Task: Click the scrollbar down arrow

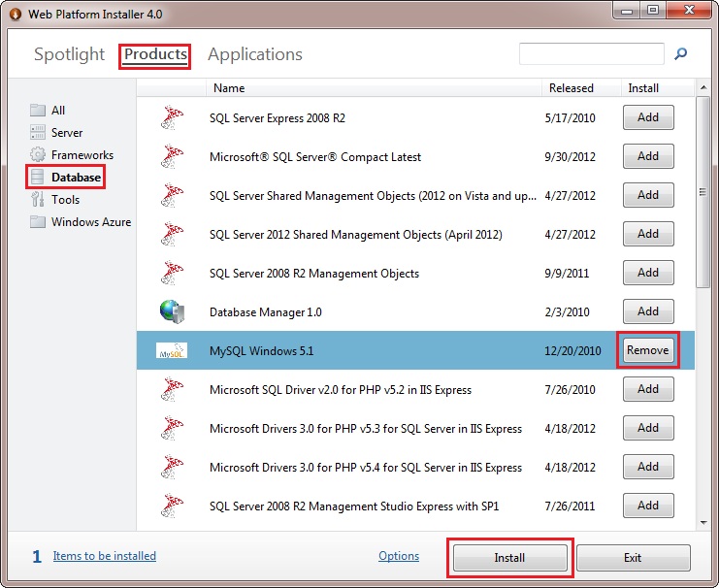Action: pos(703,522)
